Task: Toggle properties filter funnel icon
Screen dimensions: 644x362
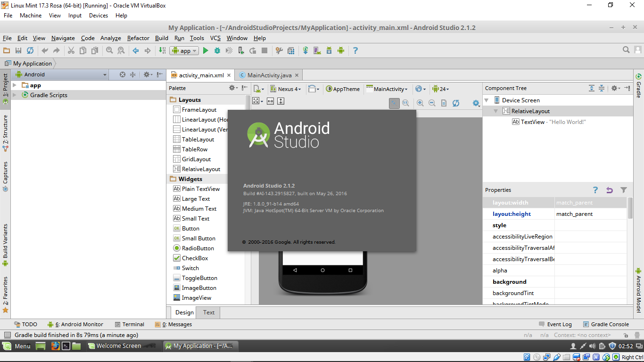Action: tap(624, 190)
